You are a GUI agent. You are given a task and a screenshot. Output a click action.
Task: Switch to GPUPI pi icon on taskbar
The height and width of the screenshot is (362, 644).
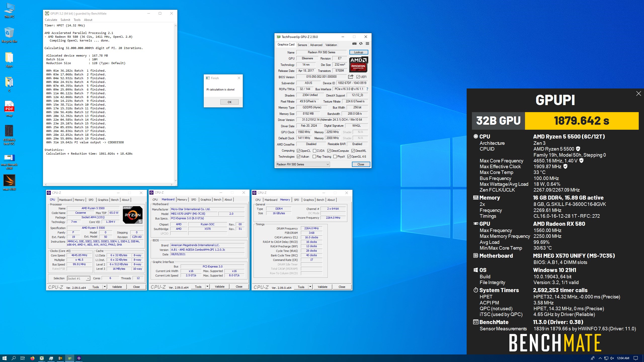pyautogui.click(x=42, y=358)
